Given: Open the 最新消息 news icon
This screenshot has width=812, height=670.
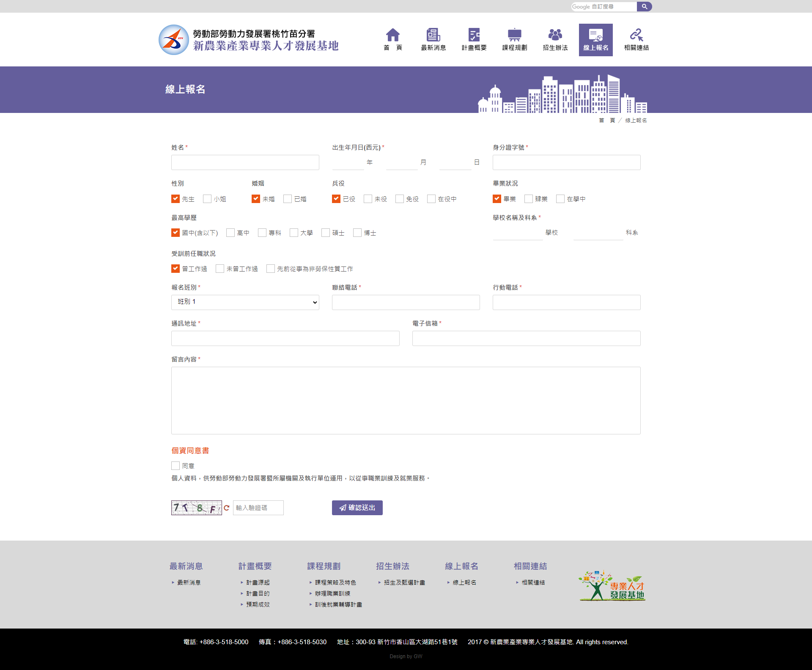Looking at the screenshot, I should coord(433,35).
